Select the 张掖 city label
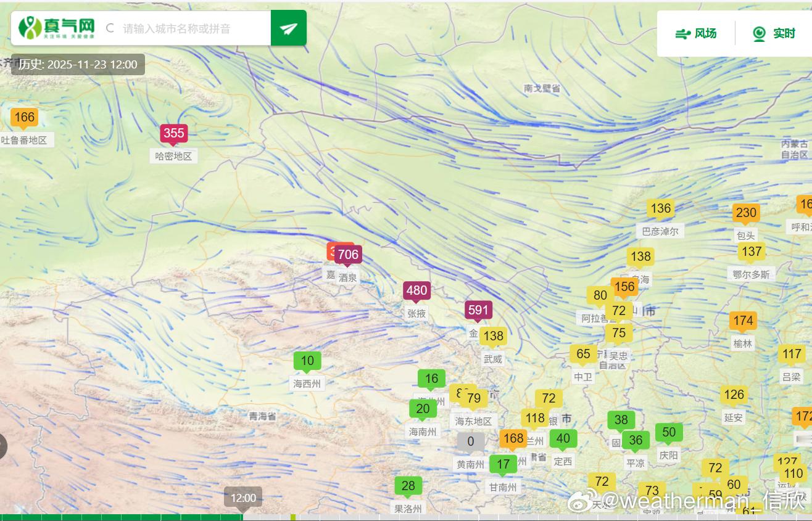Viewport: 812px width, 521px height. (416, 314)
